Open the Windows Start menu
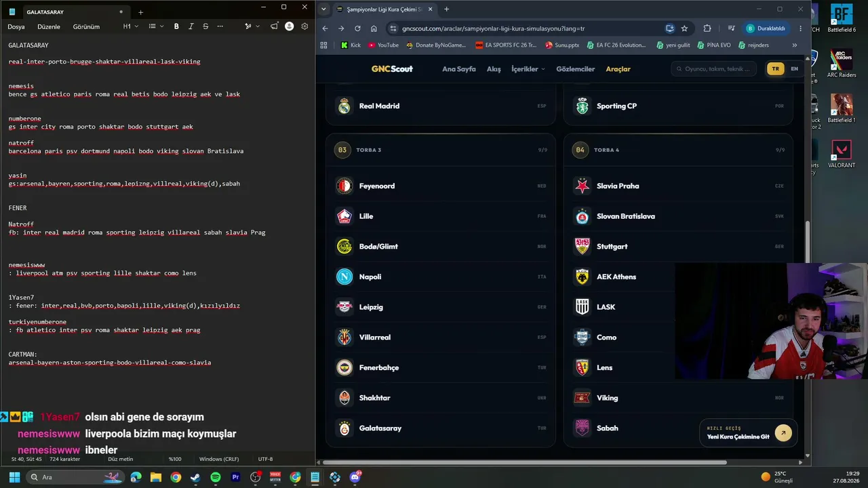 [14, 477]
